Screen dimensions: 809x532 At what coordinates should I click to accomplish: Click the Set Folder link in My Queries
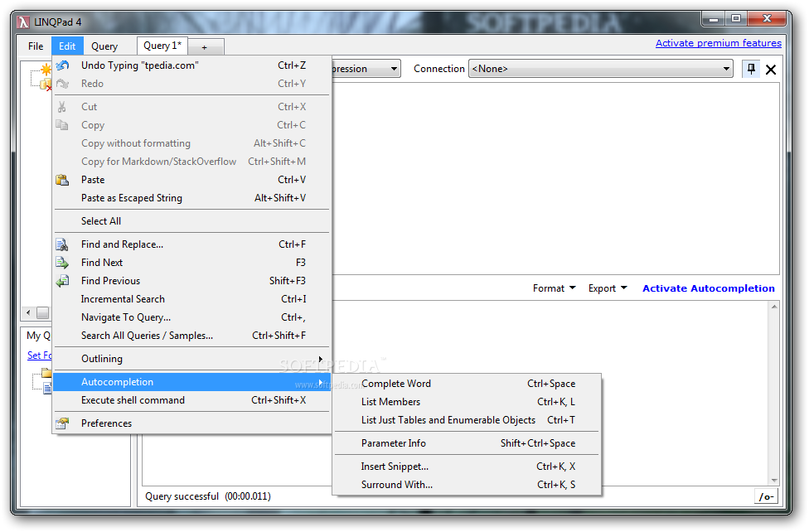point(39,355)
